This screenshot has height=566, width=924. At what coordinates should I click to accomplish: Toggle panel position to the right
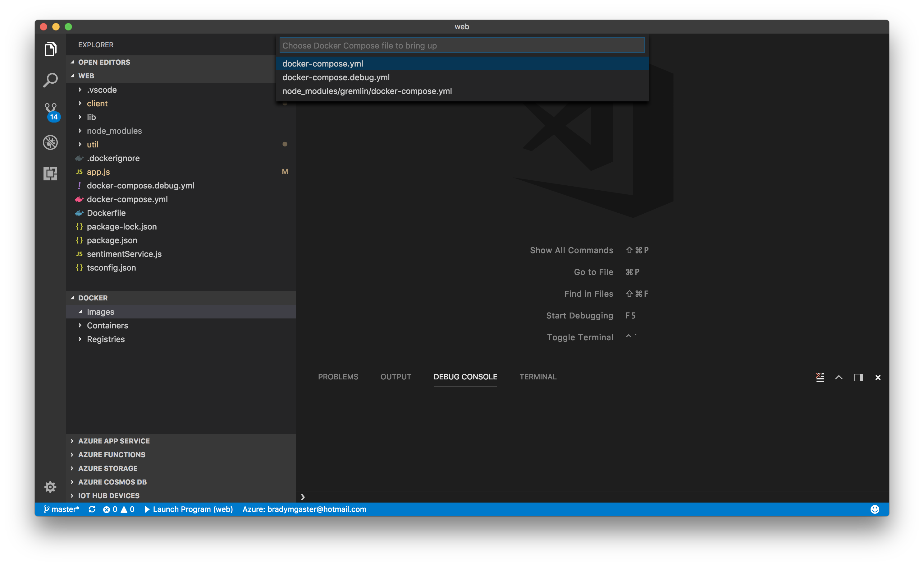coord(858,377)
